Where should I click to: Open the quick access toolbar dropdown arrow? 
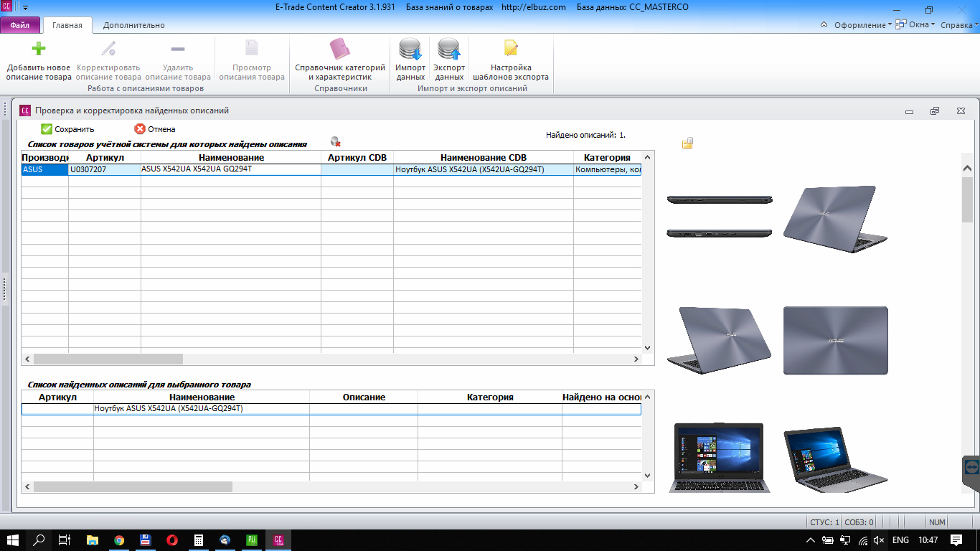(26, 8)
